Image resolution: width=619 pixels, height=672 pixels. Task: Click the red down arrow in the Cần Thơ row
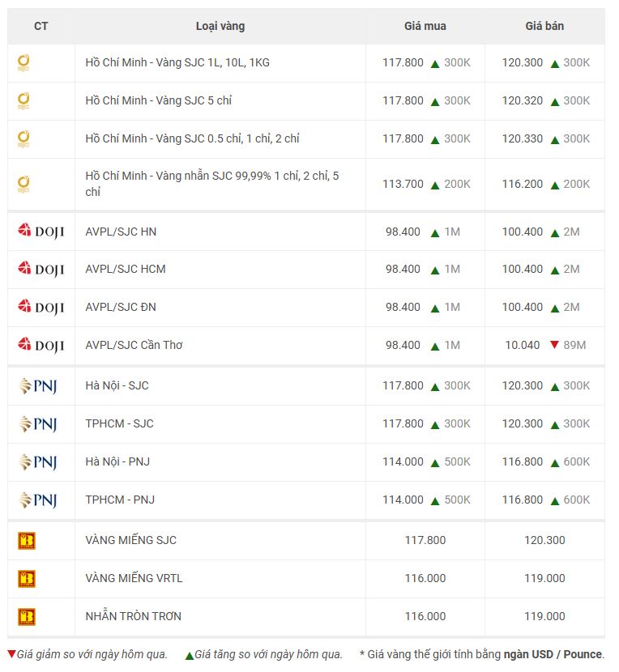pyautogui.click(x=554, y=345)
